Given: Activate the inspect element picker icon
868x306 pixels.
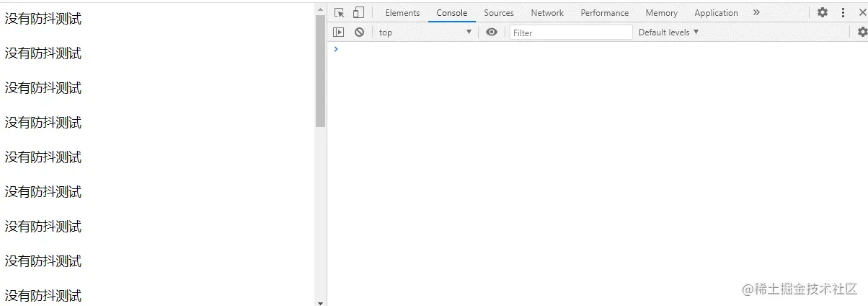Looking at the screenshot, I should click(339, 12).
